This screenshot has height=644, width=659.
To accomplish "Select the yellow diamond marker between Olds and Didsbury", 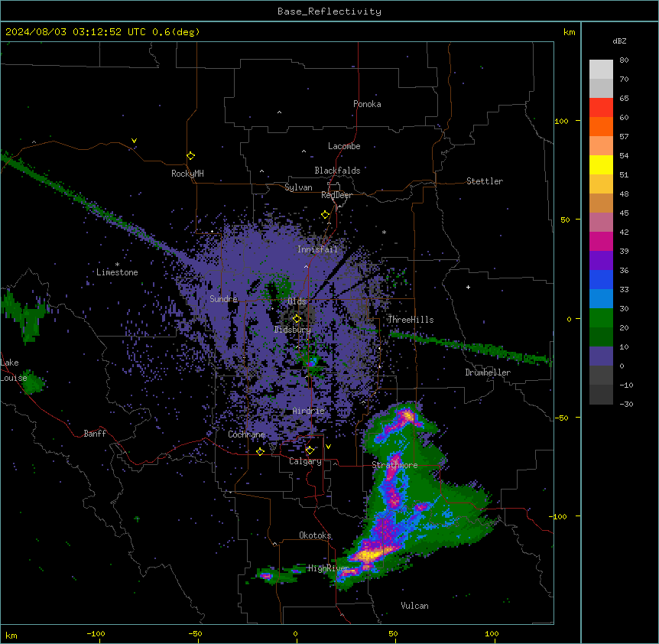I will click(297, 319).
